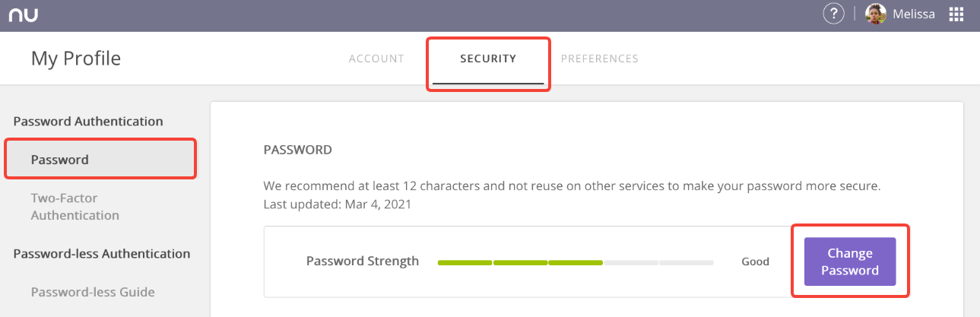
Task: Click first green password strength segment
Action: tap(465, 262)
